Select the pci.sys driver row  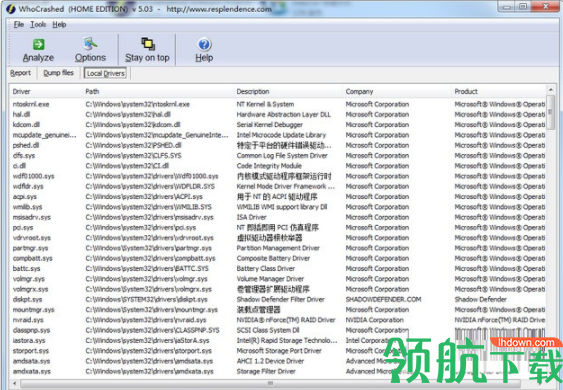coord(278,228)
